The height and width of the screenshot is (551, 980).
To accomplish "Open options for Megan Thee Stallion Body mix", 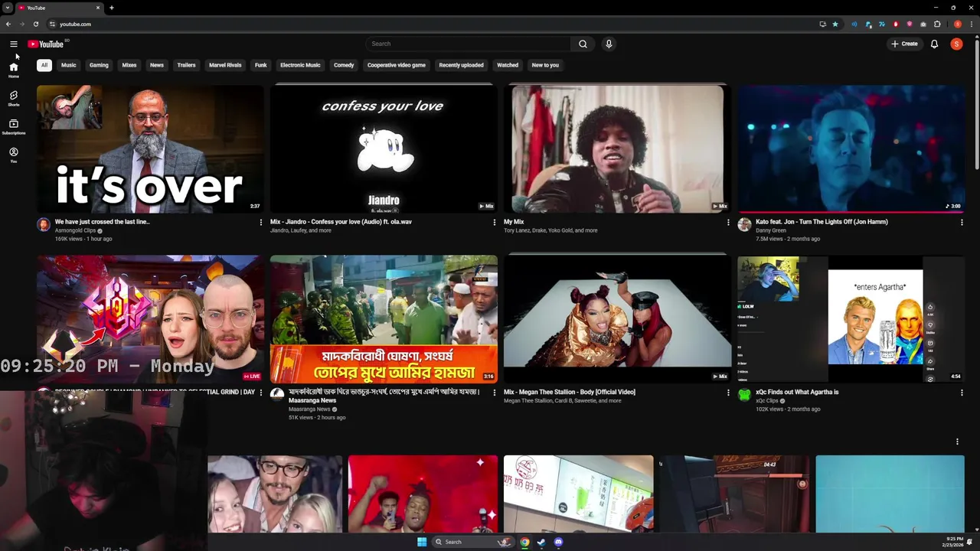I will click(x=728, y=393).
